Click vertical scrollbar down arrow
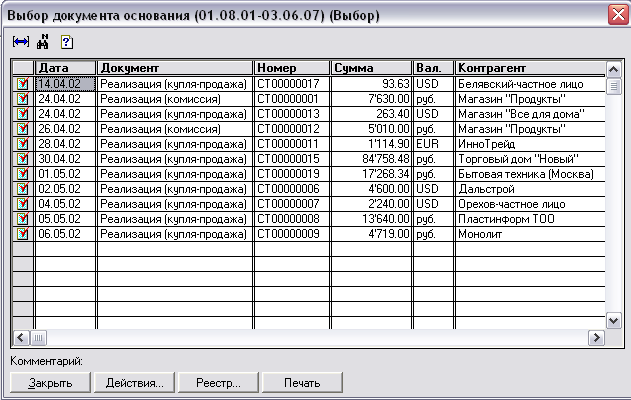 click(x=615, y=319)
